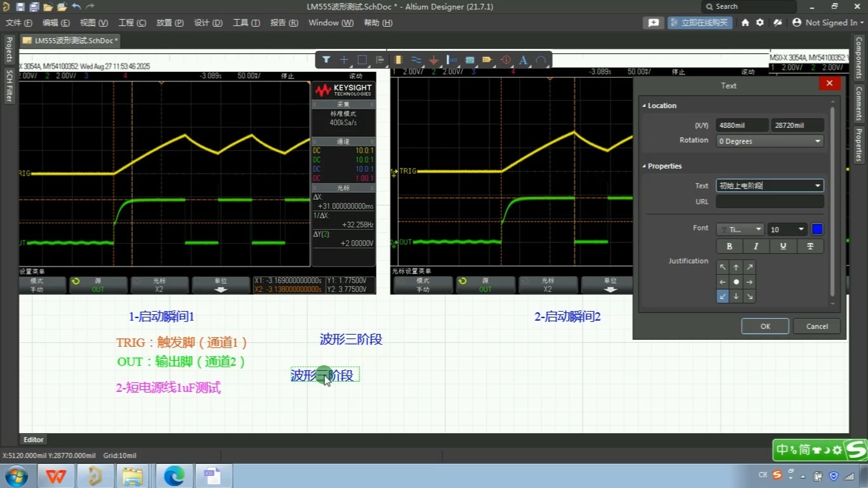Click OK in the Text dialog

point(765,326)
